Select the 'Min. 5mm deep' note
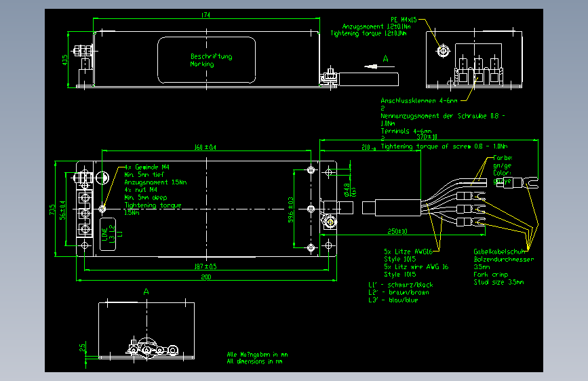This screenshot has width=588, height=381. (146, 197)
